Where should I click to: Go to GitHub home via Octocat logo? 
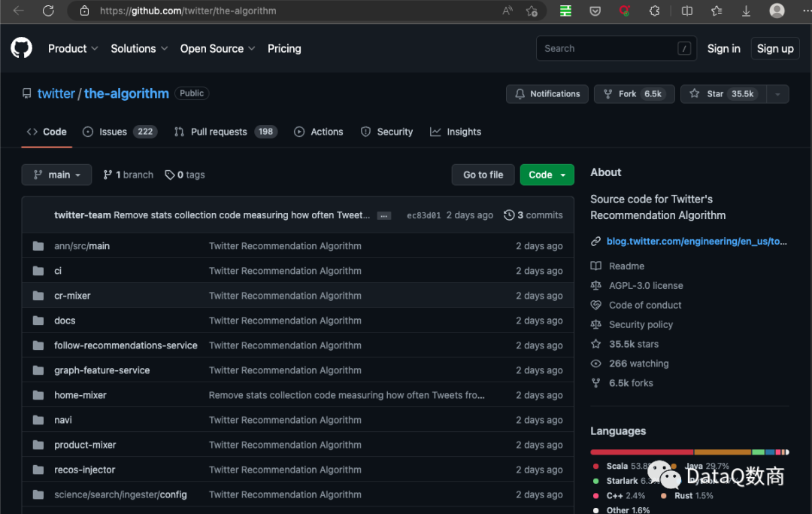pyautogui.click(x=21, y=48)
